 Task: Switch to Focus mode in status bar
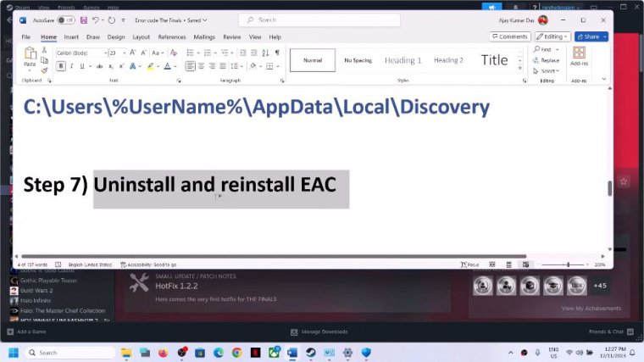(469, 265)
